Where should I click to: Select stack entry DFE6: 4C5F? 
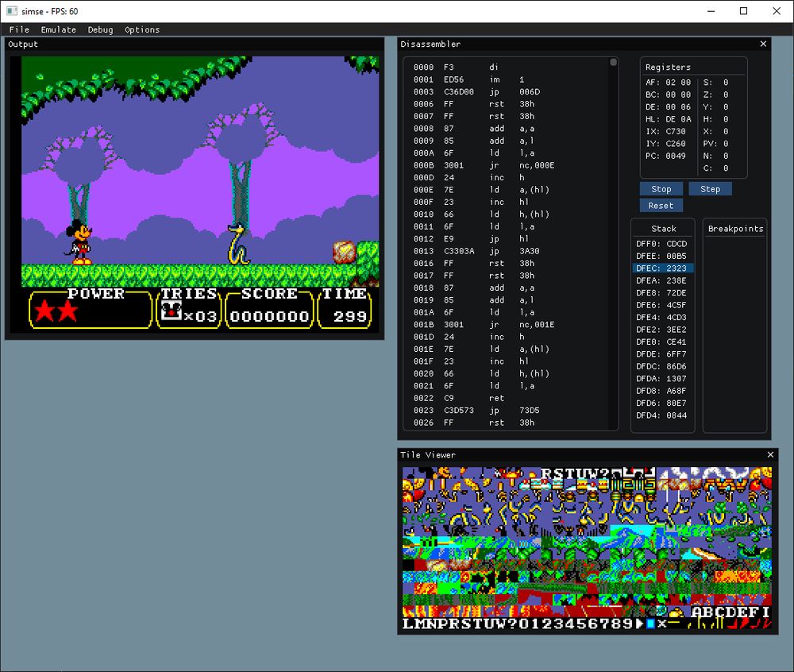click(662, 305)
